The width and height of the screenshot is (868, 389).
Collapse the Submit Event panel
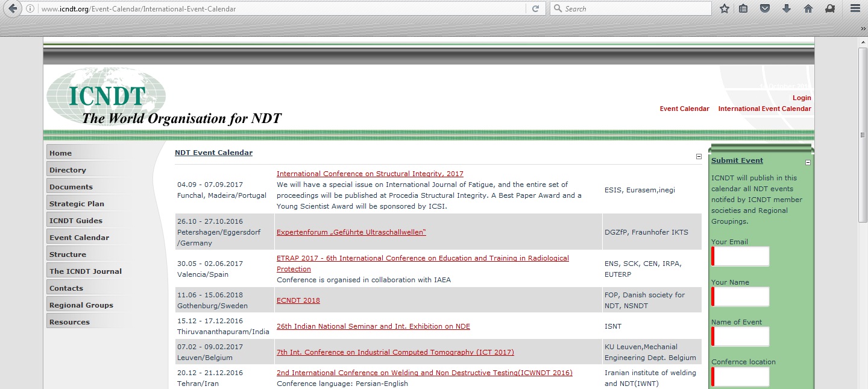click(808, 162)
